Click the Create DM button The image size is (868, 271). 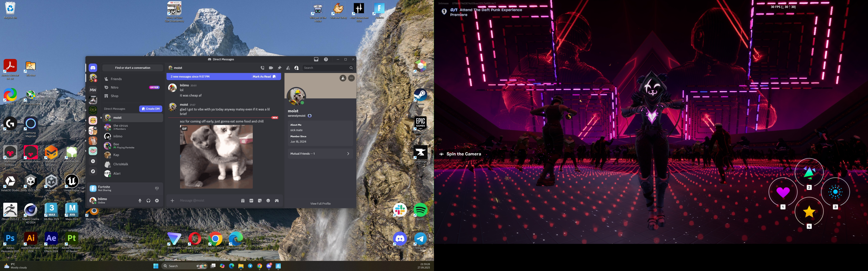click(x=151, y=109)
